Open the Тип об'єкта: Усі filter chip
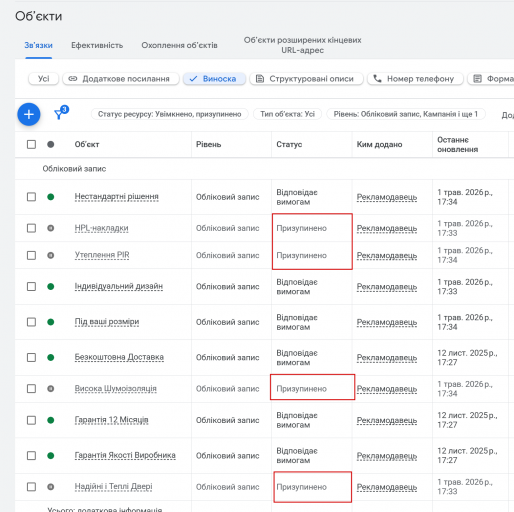This screenshot has height=512, width=514. (x=287, y=114)
